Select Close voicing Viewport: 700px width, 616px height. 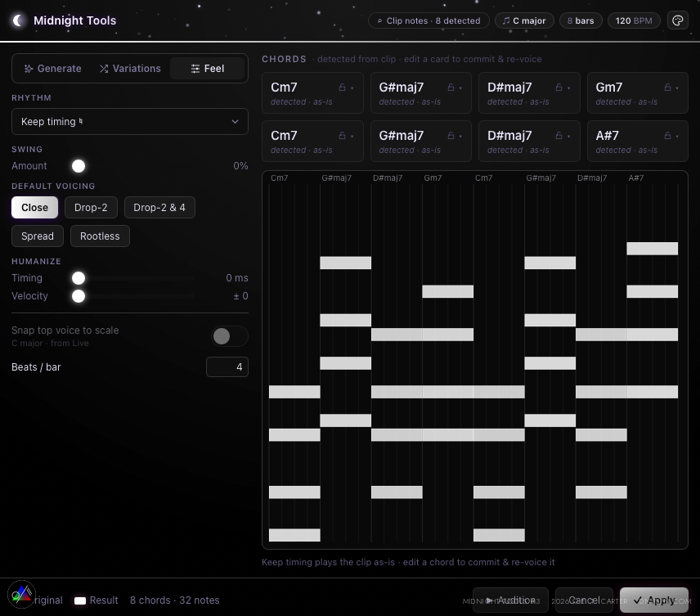[35, 207]
